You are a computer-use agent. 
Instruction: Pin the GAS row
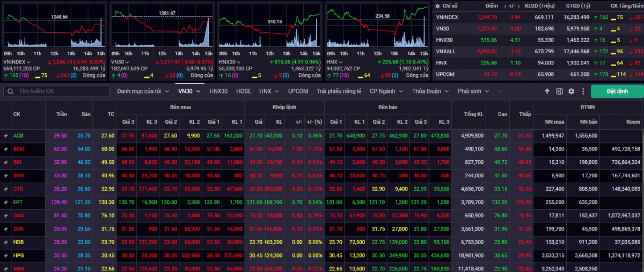5,216
